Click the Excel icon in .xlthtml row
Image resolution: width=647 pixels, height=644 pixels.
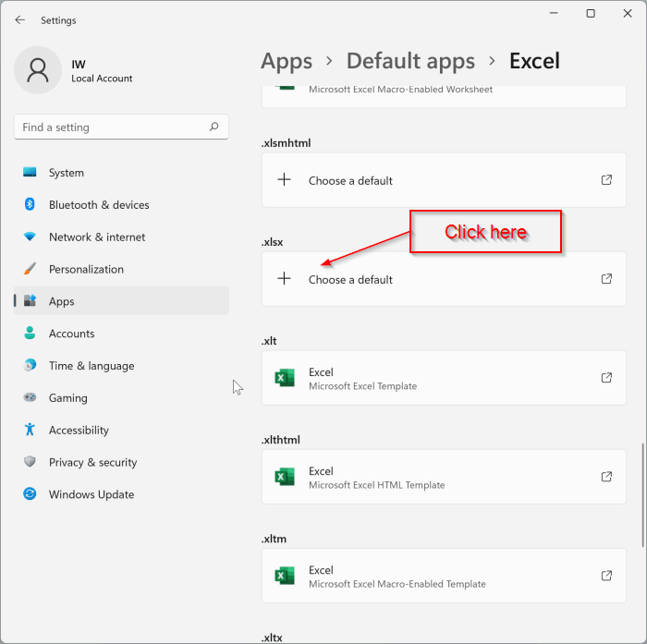coord(285,477)
